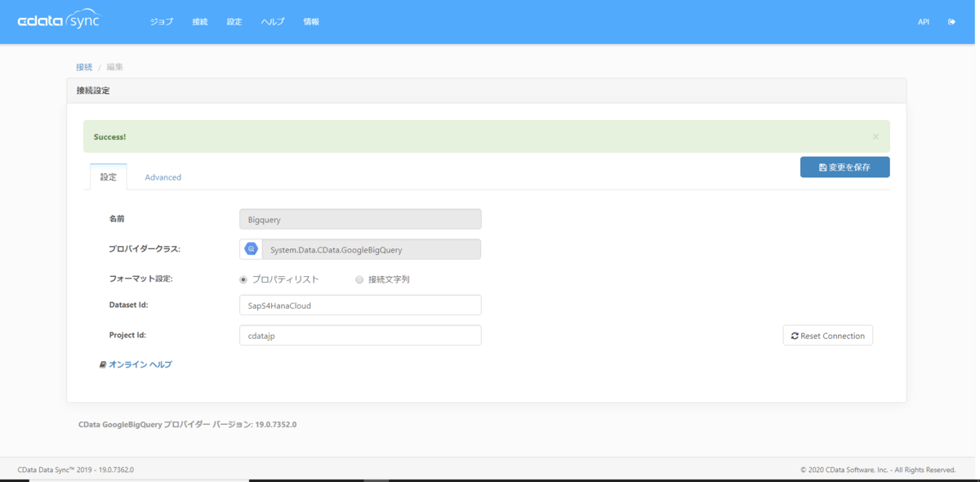Screen dimensions: 980x482
Task: Click the プロバイダークラス label
Action: tap(145, 248)
